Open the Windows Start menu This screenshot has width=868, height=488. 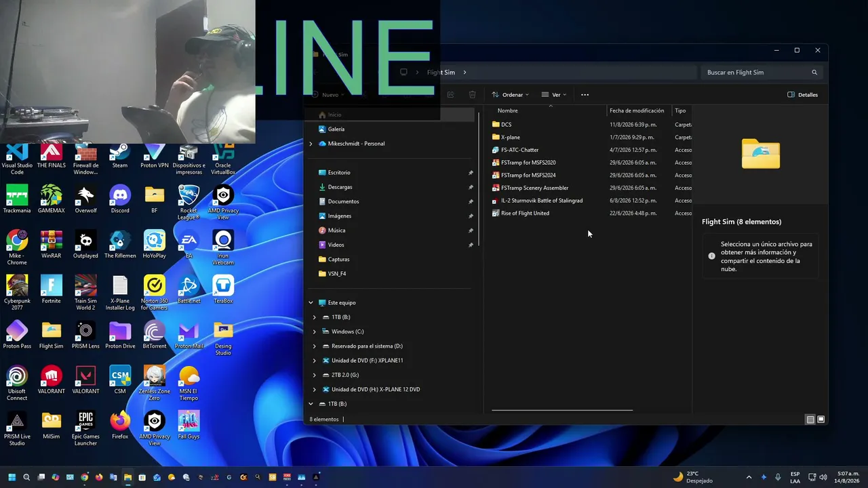11,477
